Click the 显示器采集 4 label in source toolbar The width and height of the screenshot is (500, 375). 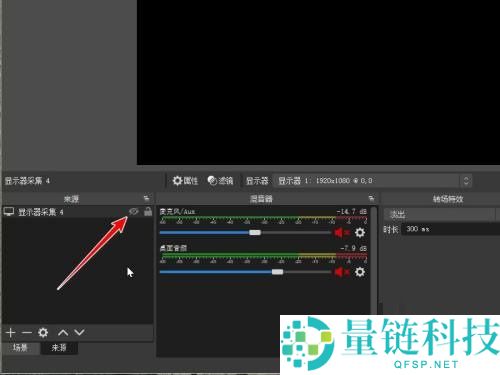27,181
